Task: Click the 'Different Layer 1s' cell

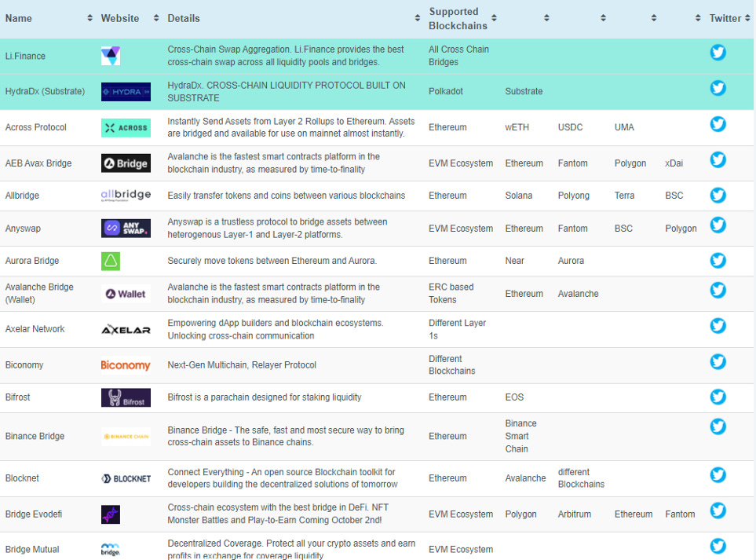Action: pyautogui.click(x=457, y=329)
